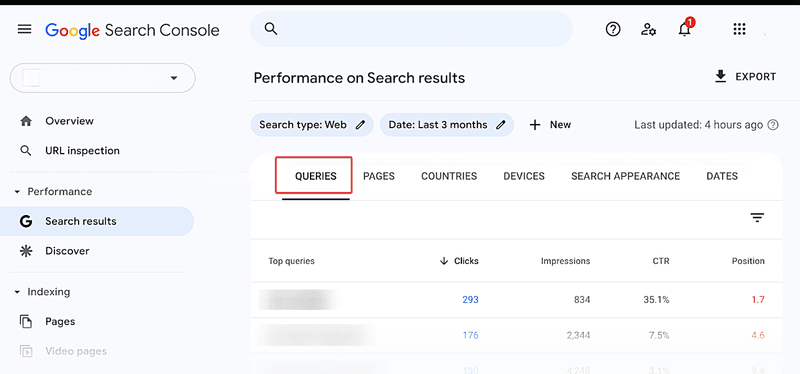The image size is (800, 374).
Task: Click the Overview home icon
Action: (x=26, y=121)
